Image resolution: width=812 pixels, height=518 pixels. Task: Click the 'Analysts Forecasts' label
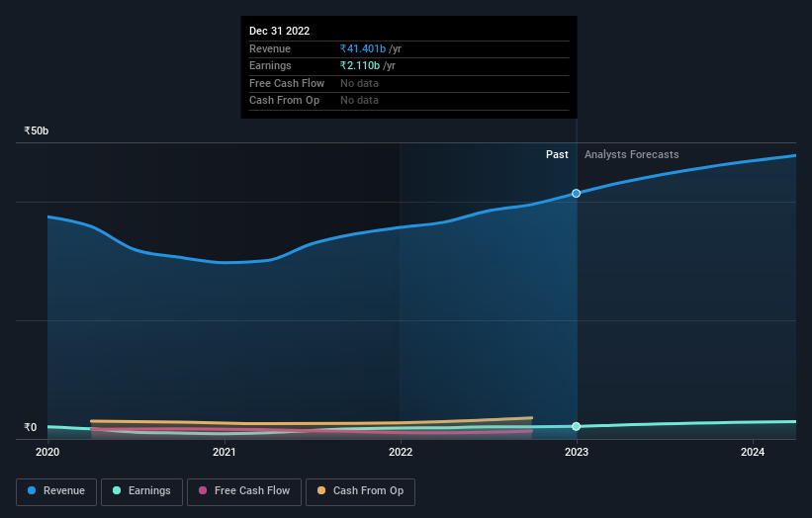pyautogui.click(x=631, y=154)
